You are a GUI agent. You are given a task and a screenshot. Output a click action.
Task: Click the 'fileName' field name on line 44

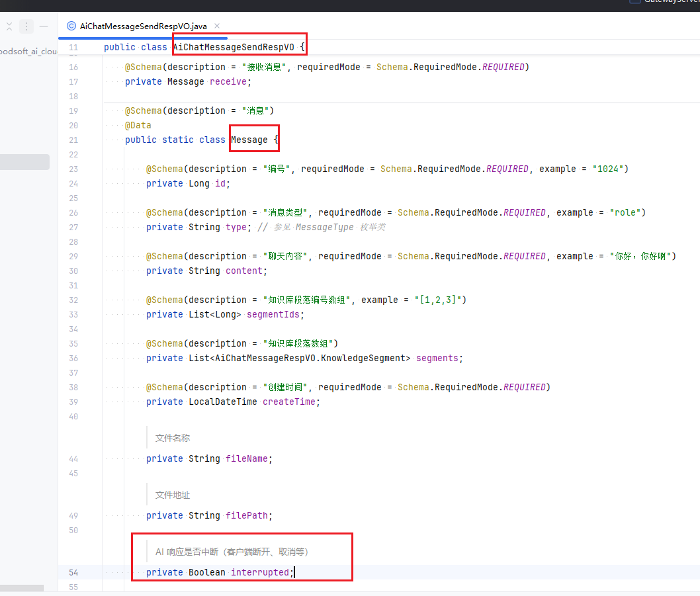click(246, 458)
